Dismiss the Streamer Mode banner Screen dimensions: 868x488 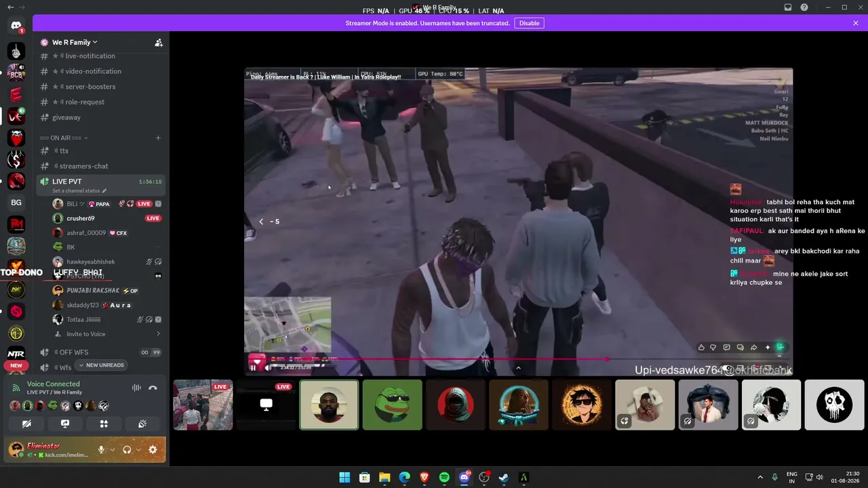tap(856, 23)
